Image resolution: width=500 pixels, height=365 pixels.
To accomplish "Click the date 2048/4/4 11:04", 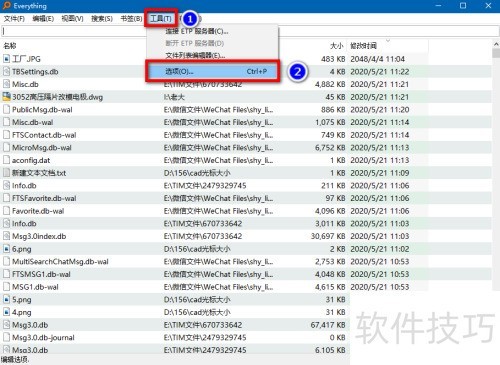I will 377,59.
